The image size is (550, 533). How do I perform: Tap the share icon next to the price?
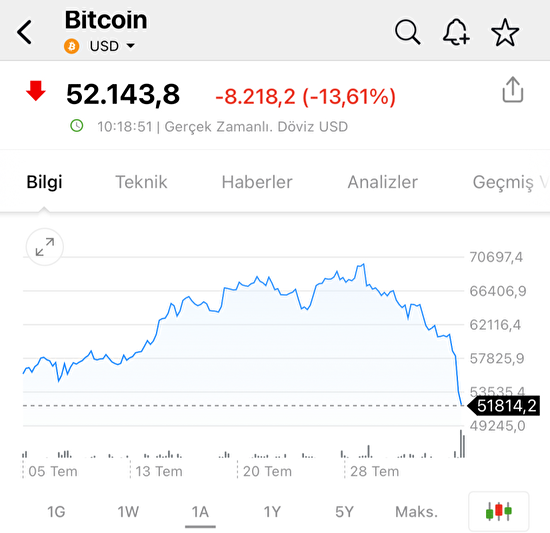513,90
